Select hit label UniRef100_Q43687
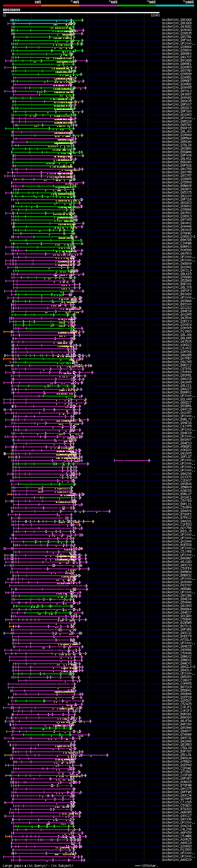This screenshot has height=868, width=197. pos(177,94)
